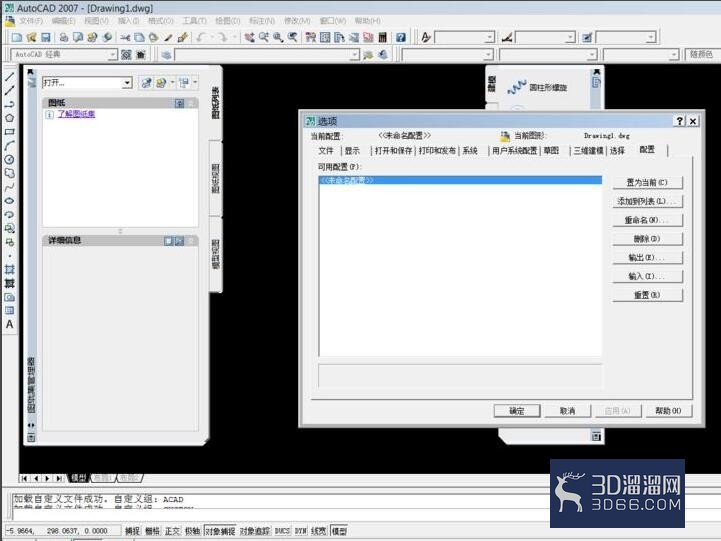Viewport: 721px width, 541px height.
Task: Follow the 了解图纸集 link
Action: tap(76, 114)
